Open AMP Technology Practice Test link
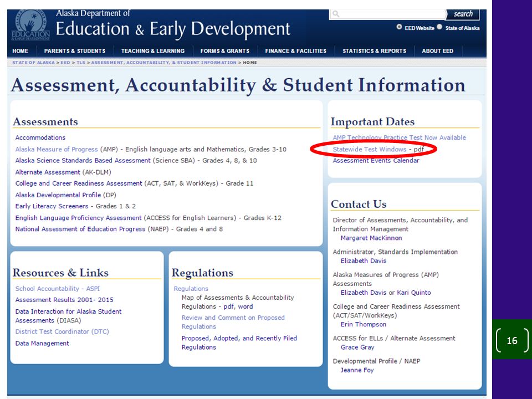The height and width of the screenshot is (399, 532). (400, 137)
